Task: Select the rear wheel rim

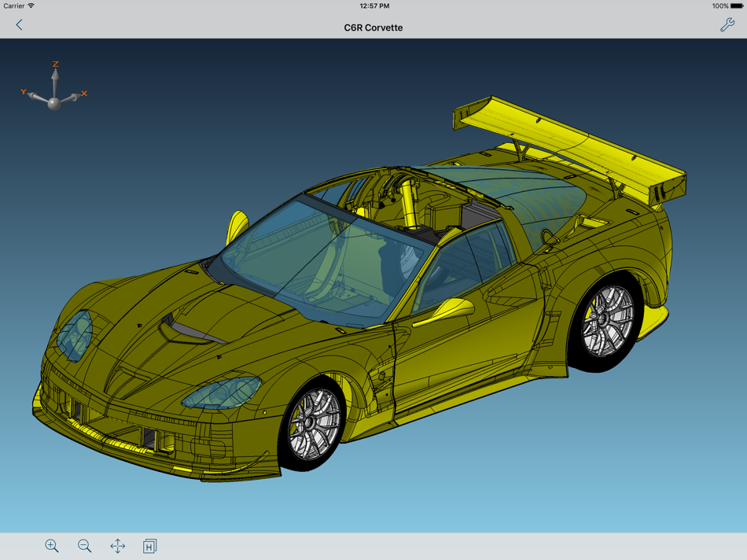Action: tap(609, 320)
